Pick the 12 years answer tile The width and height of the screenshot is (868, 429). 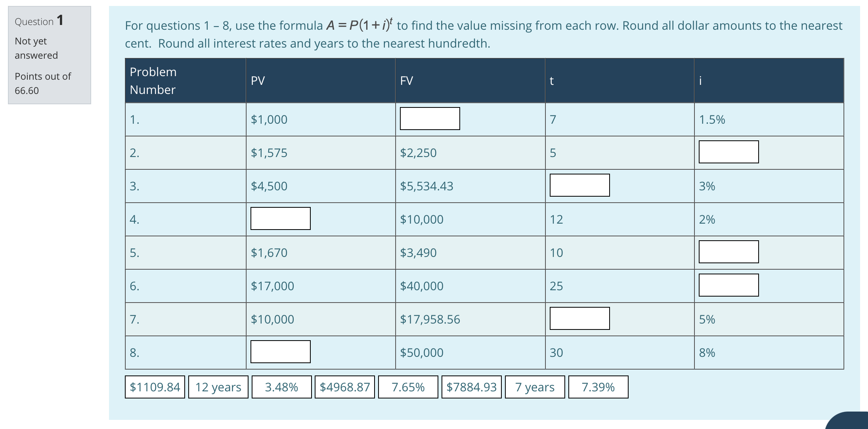(x=218, y=387)
